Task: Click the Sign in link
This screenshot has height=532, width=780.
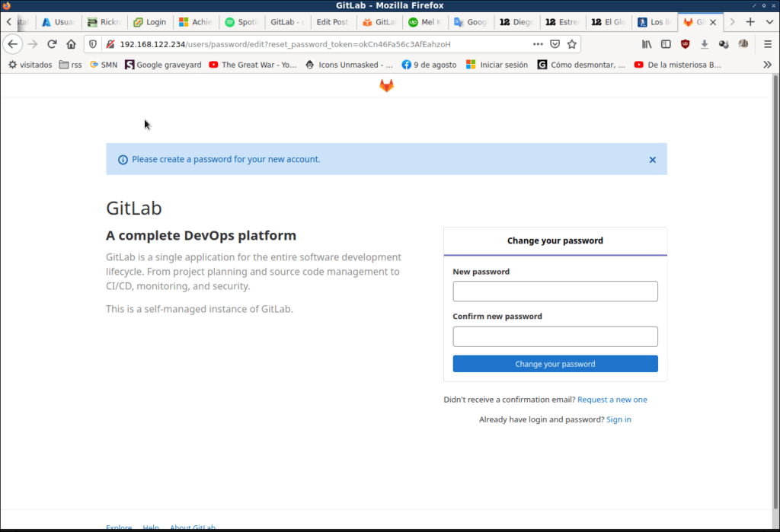Action: (x=619, y=419)
